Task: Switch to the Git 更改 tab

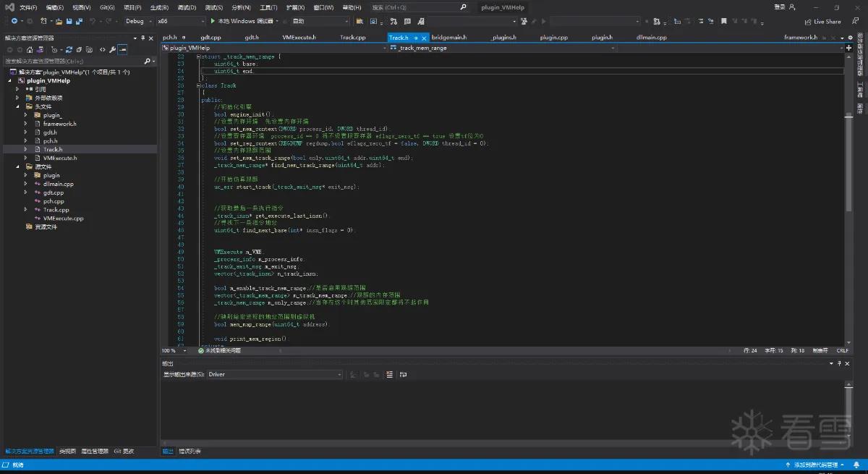Action: pos(124,452)
